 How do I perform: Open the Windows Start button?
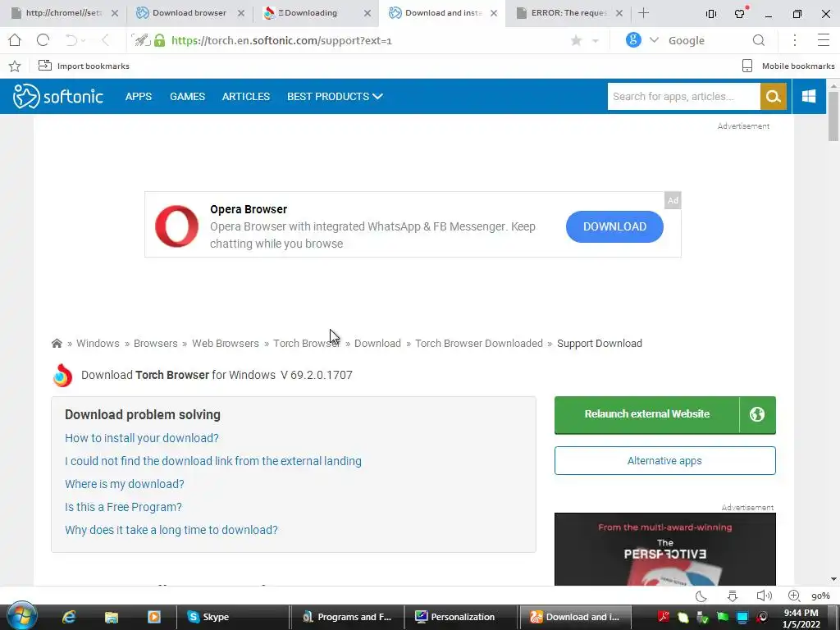(x=21, y=616)
